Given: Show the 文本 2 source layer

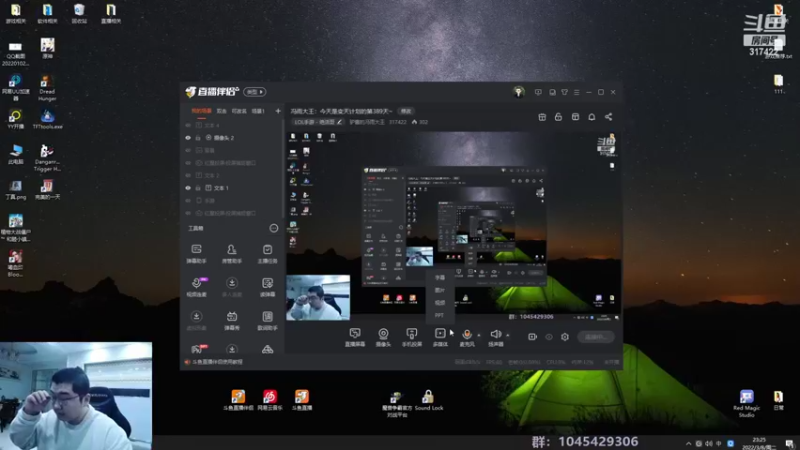Looking at the screenshot, I should [x=188, y=175].
